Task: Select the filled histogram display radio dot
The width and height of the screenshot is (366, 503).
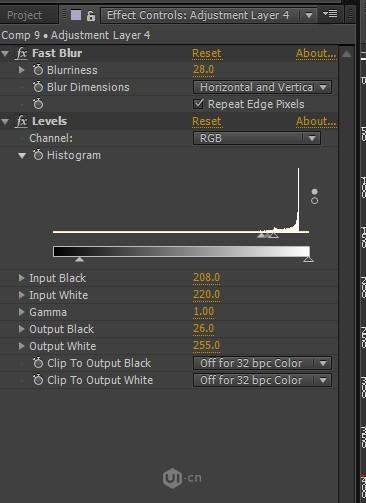Action: [x=314, y=192]
